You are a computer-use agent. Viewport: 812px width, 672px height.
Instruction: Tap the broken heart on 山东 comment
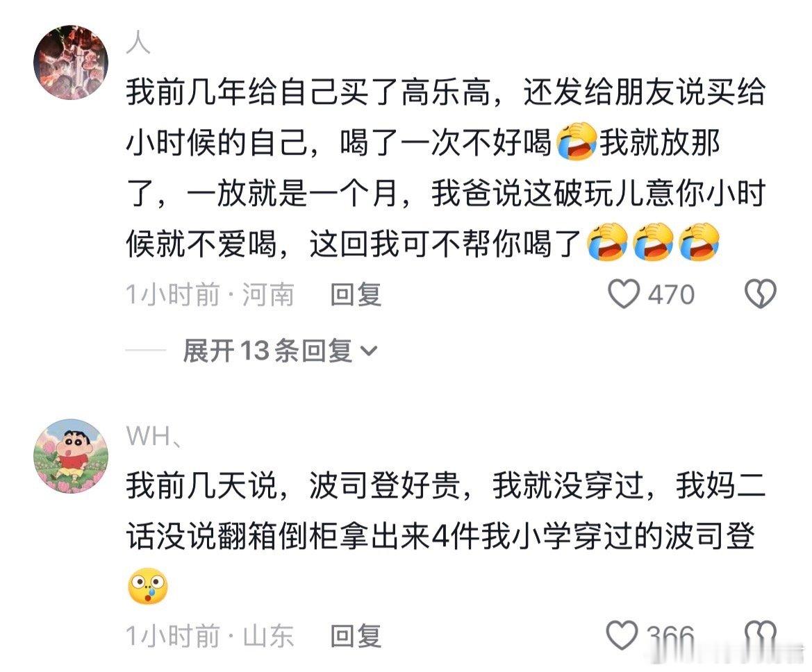pyautogui.click(x=760, y=635)
